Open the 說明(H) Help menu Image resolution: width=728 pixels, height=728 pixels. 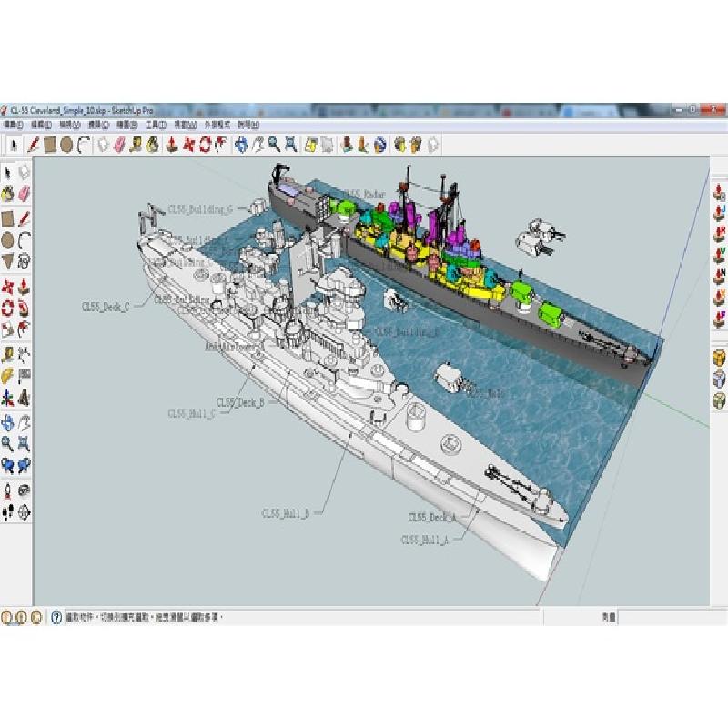click(248, 125)
